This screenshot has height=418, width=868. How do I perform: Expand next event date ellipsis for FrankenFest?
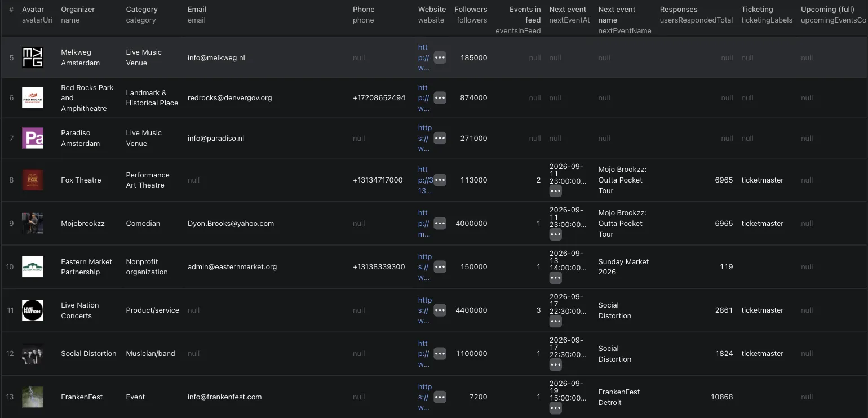click(x=555, y=408)
